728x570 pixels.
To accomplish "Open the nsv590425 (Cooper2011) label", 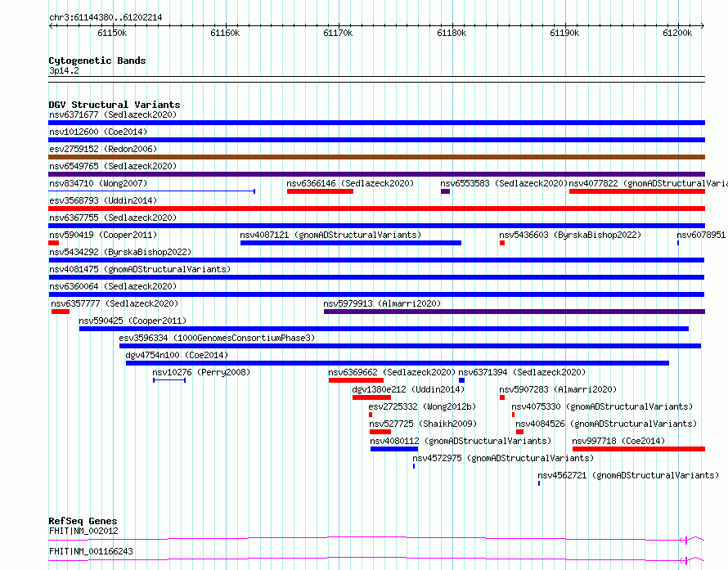I will pos(133,321).
